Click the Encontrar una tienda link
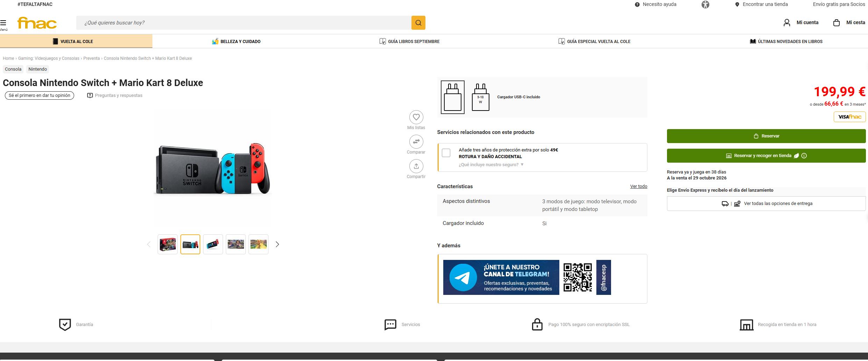Viewport: 868px width, 361px height. tap(765, 5)
